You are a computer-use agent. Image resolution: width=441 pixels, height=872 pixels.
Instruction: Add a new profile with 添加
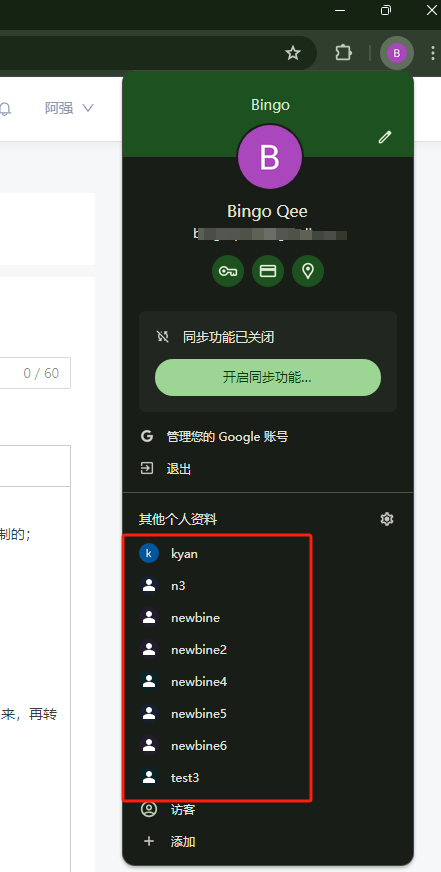click(268, 841)
